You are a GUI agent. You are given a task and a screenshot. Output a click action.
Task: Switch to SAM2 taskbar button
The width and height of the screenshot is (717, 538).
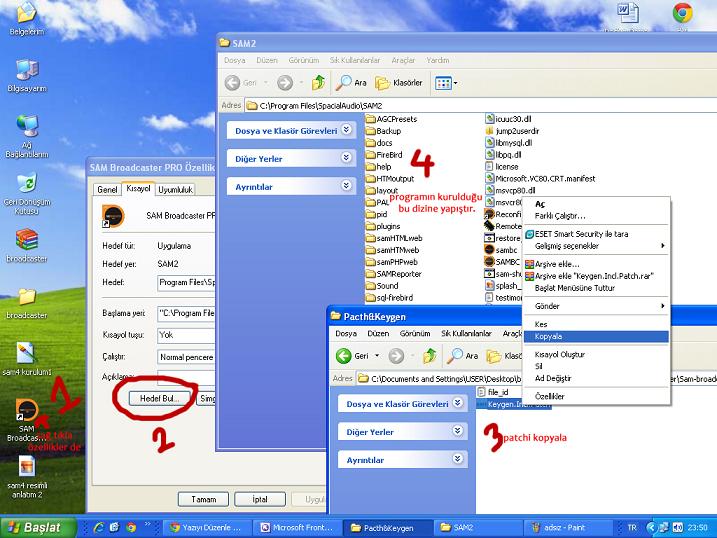coord(476,528)
